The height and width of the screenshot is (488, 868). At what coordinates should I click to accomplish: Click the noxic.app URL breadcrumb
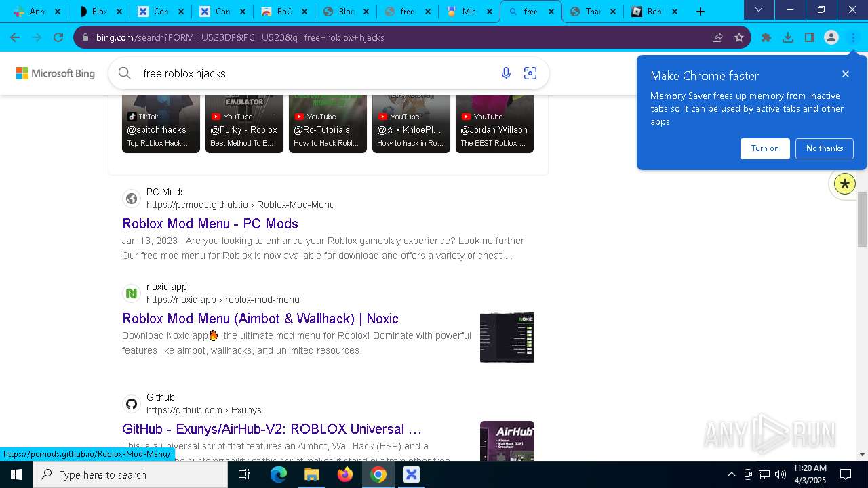(x=223, y=300)
